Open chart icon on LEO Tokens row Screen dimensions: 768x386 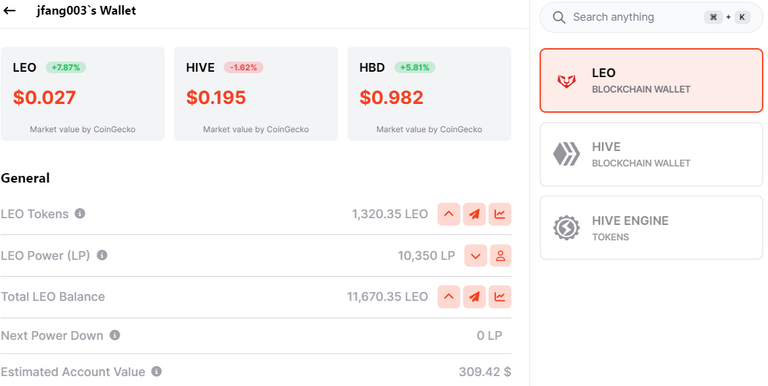tap(500, 214)
